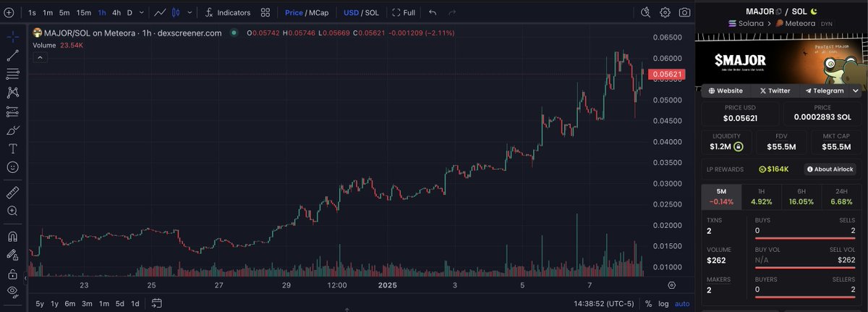
Task: Enter Full screen chart mode
Action: click(404, 12)
